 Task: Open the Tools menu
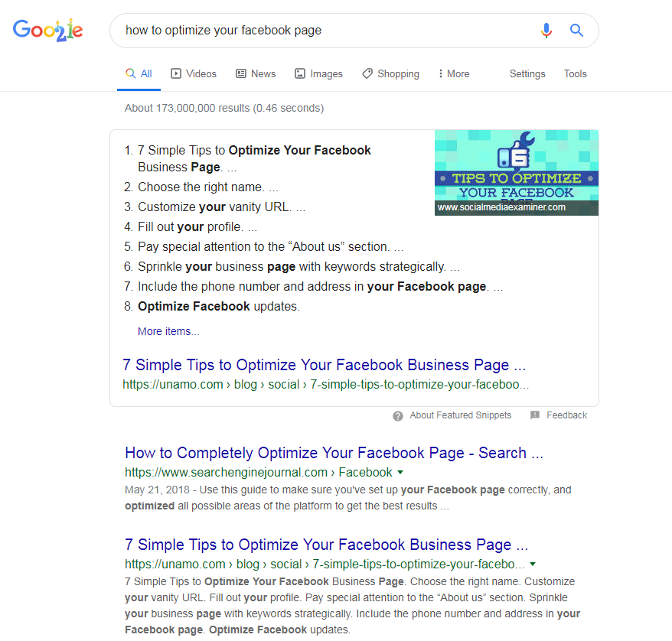(575, 73)
